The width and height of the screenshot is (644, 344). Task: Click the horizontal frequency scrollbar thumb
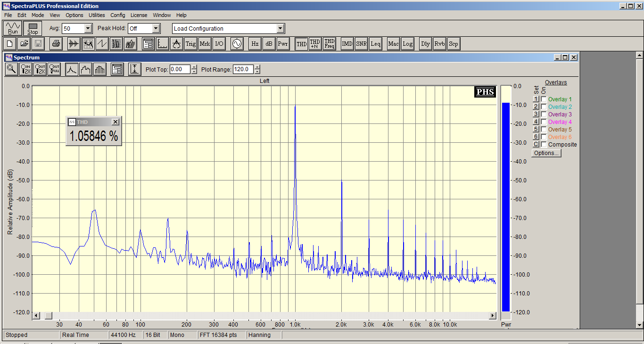(49, 315)
